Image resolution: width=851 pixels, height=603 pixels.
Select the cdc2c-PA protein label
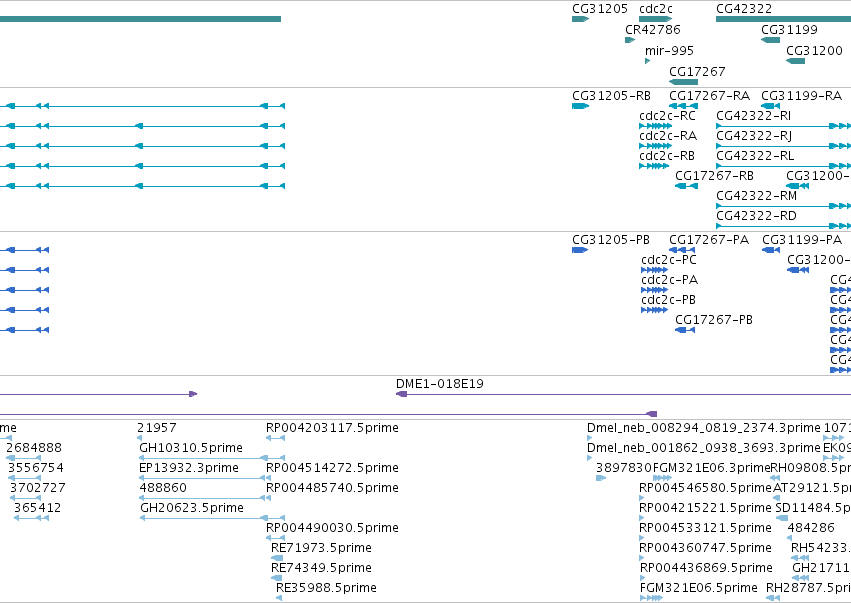coord(669,280)
